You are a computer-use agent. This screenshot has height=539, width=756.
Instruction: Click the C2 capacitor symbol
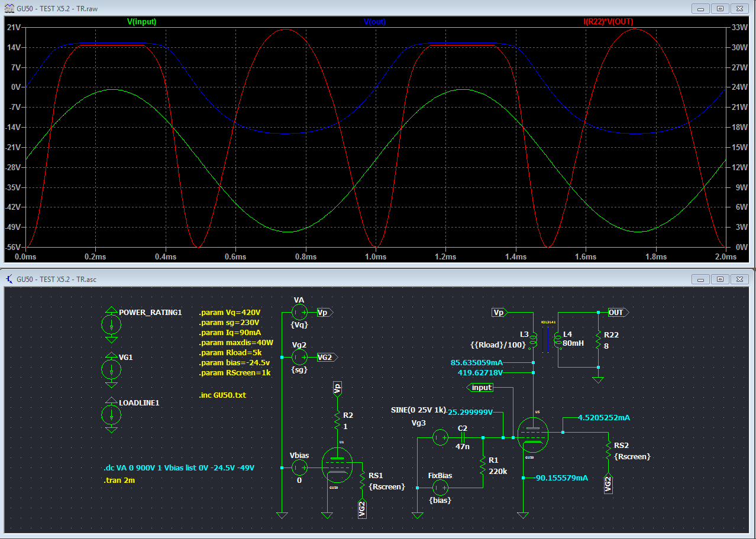pyautogui.click(x=463, y=437)
